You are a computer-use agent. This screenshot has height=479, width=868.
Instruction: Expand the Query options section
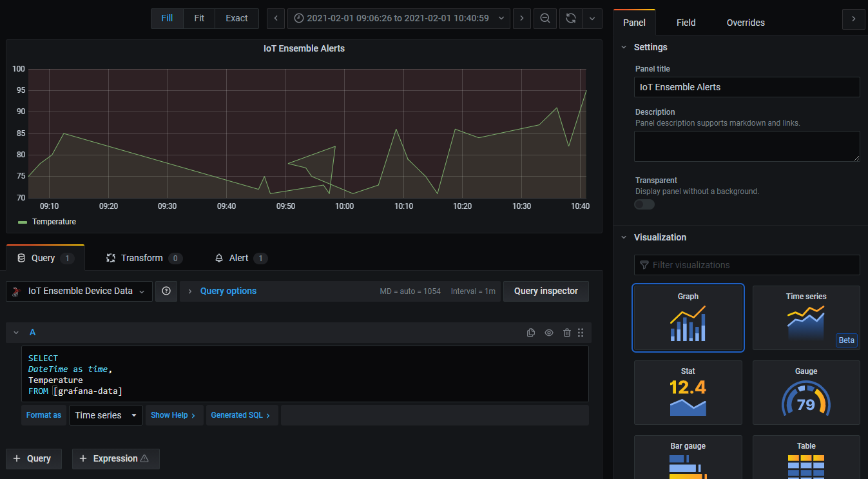tap(227, 291)
